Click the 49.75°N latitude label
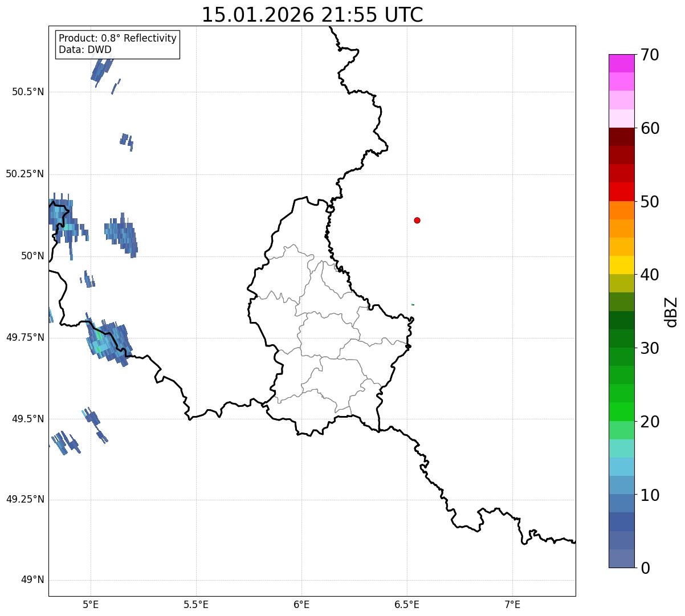 (25, 337)
